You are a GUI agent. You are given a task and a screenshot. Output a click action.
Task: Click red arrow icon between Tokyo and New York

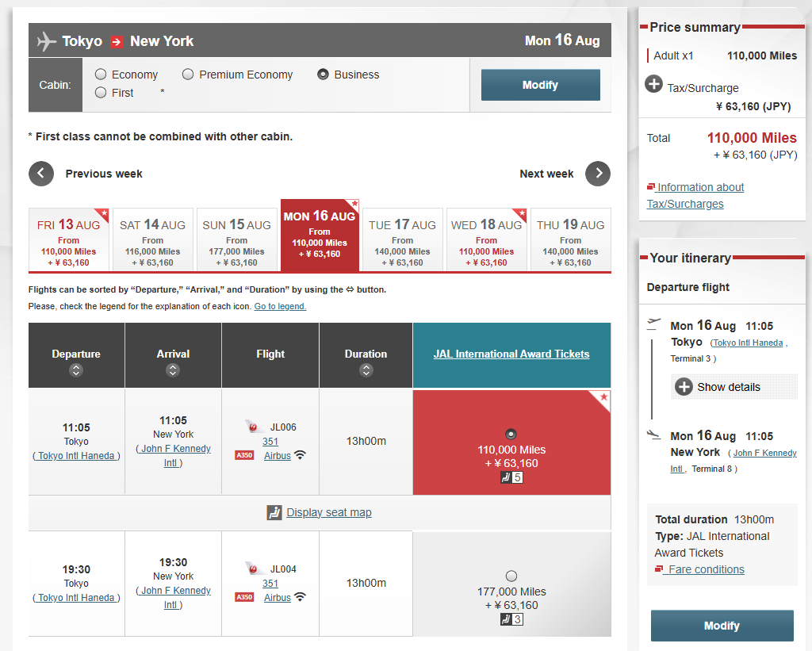(x=117, y=42)
